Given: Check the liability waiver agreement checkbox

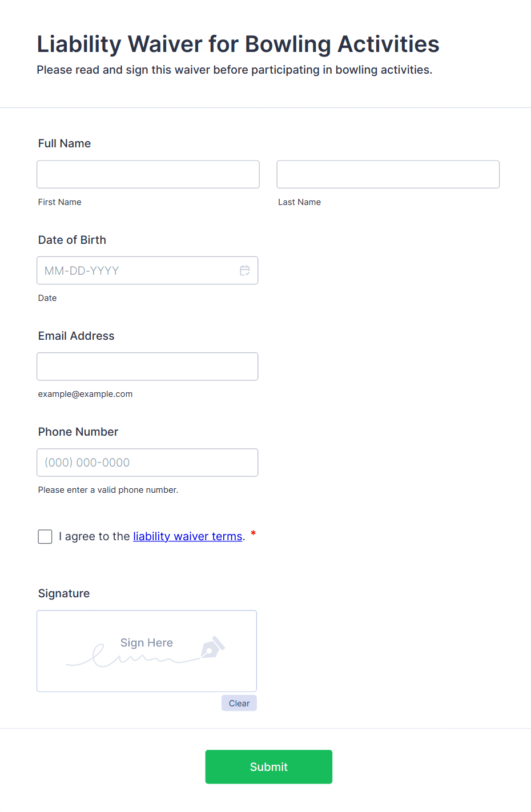Looking at the screenshot, I should 45,537.
